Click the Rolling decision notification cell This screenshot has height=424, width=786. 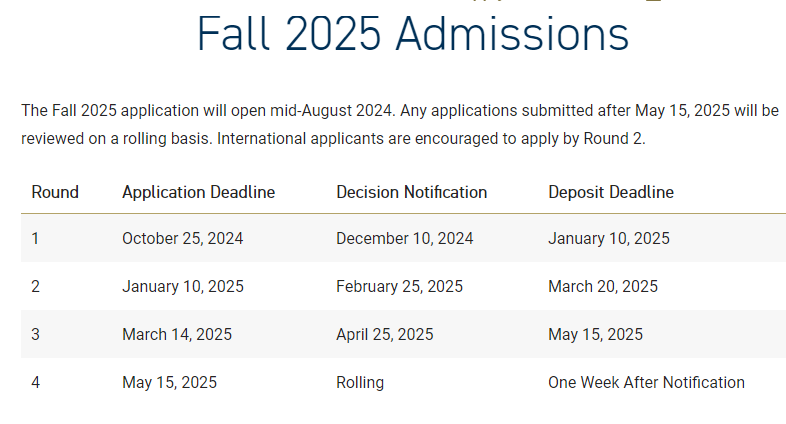click(360, 382)
